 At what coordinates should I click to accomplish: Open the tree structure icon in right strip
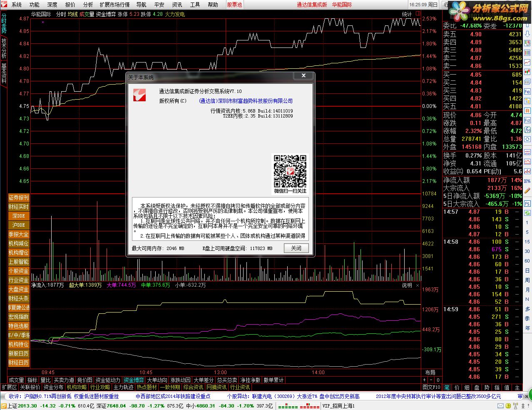(x=527, y=101)
